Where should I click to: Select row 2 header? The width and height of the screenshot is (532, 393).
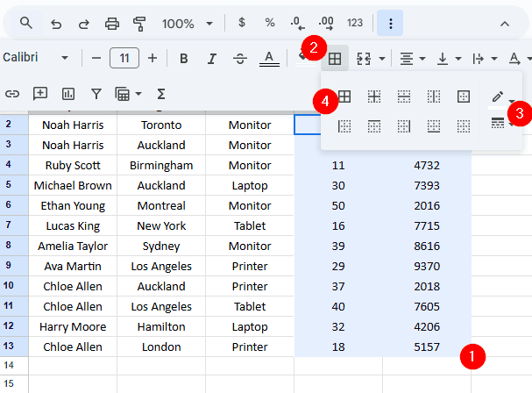point(9,125)
